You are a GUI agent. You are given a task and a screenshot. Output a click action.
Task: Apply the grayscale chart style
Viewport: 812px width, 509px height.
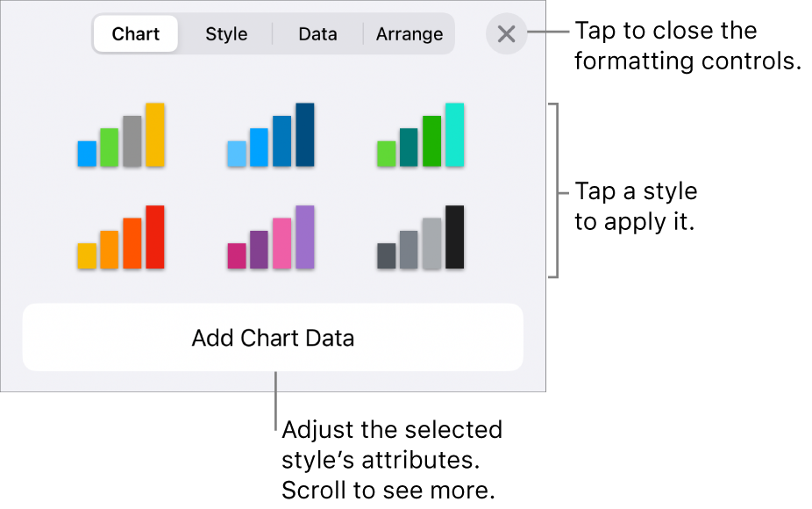(420, 238)
